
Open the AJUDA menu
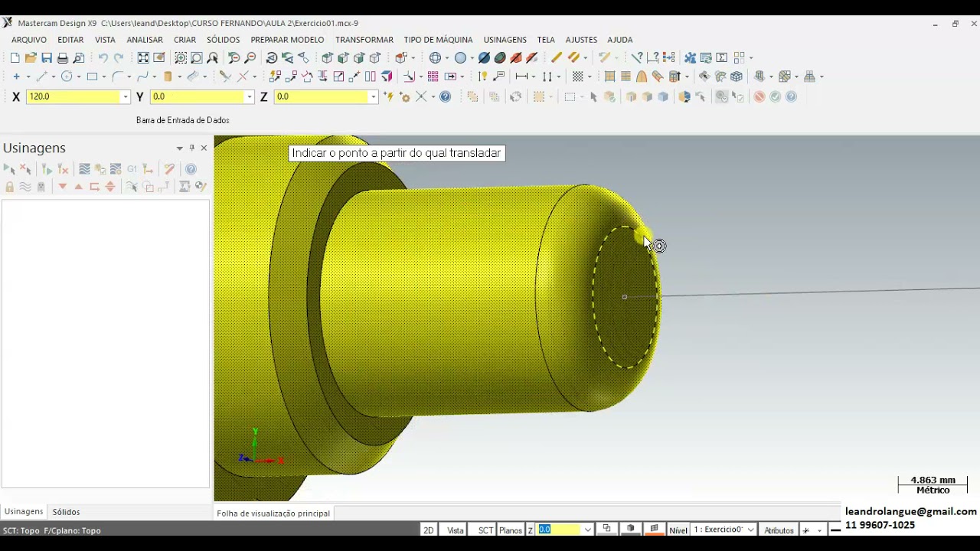coord(620,40)
